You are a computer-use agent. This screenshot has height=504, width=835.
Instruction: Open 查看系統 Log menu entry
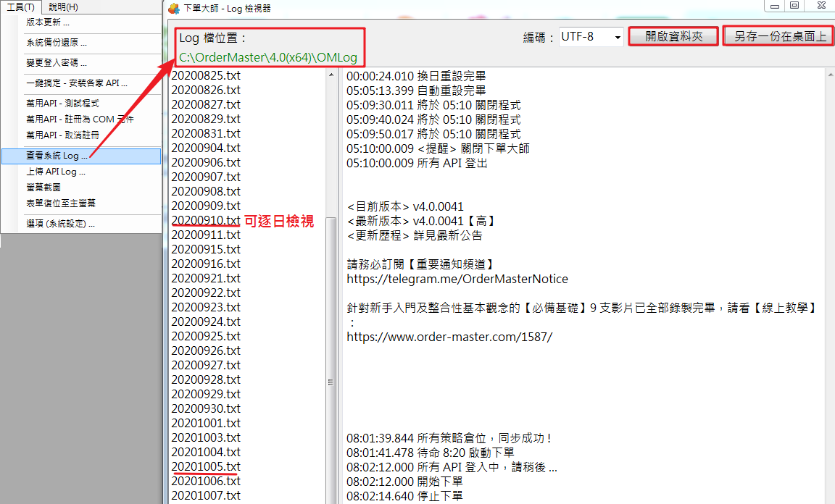point(81,156)
